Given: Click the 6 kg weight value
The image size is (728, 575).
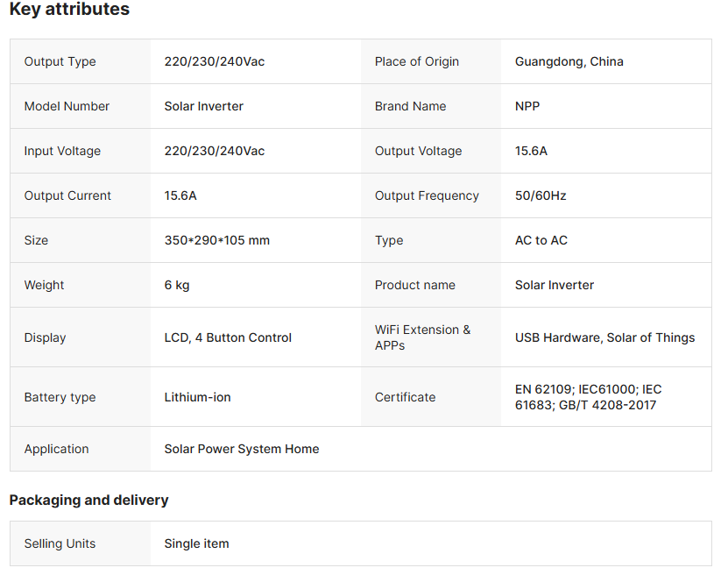Looking at the screenshot, I should coord(177,285).
